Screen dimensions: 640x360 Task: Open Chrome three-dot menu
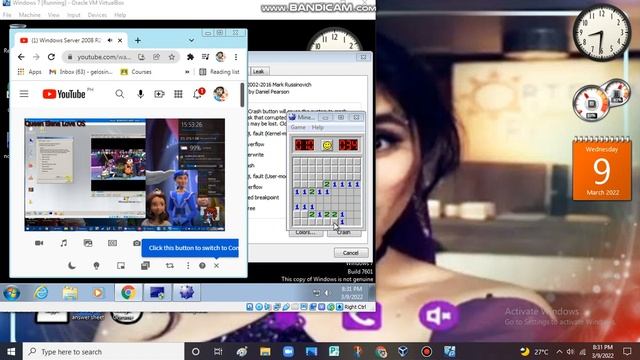[x=236, y=57]
